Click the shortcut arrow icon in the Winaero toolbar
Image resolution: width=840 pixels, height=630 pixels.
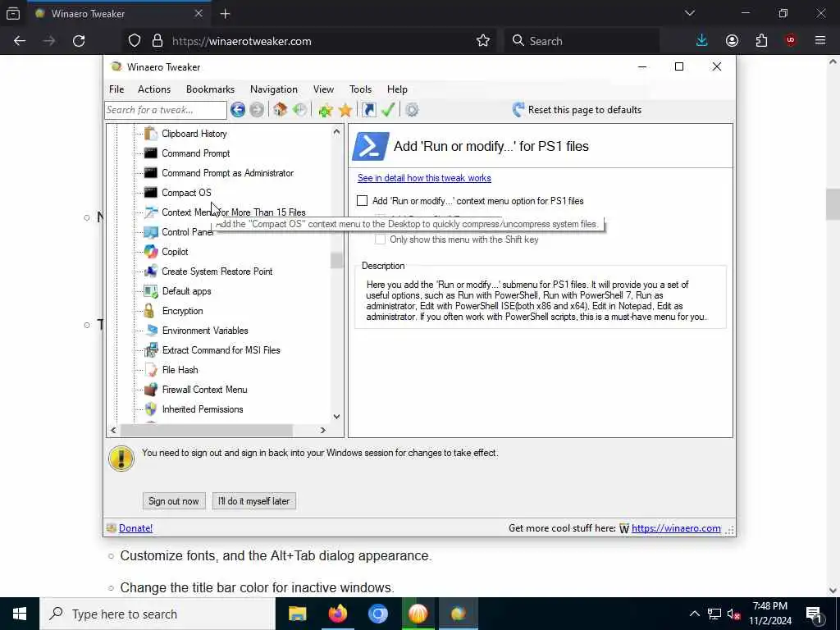[x=368, y=110]
